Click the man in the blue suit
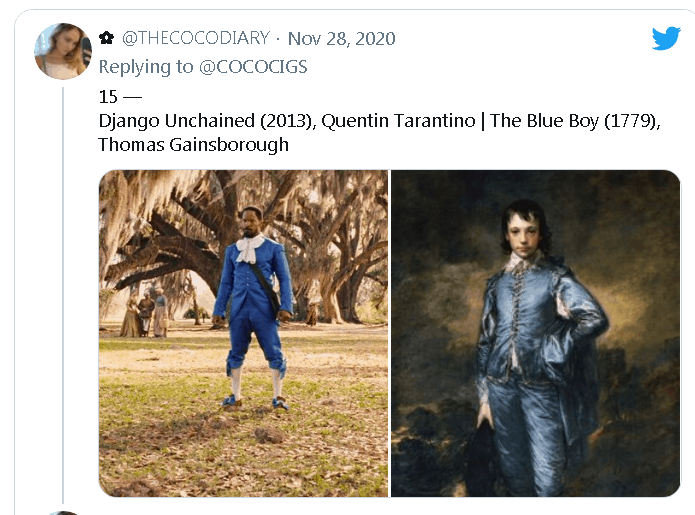This screenshot has height=515, width=695. (x=254, y=306)
